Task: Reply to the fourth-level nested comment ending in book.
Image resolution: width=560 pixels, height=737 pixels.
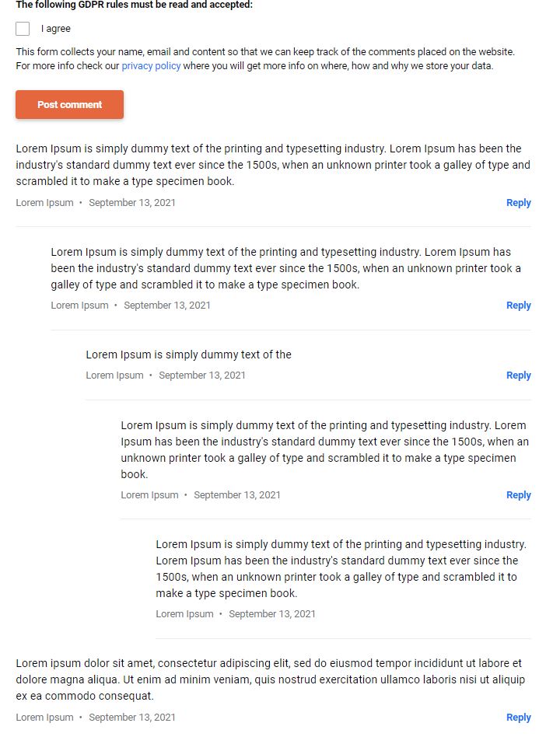Action: coord(518,495)
